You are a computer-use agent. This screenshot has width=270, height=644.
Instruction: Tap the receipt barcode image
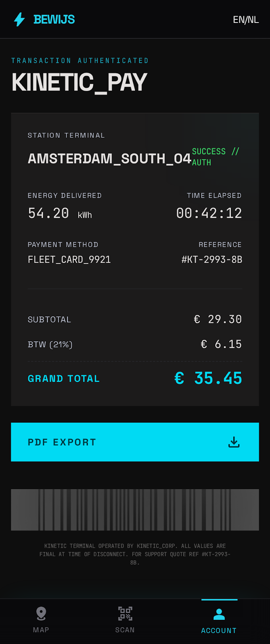(135, 510)
